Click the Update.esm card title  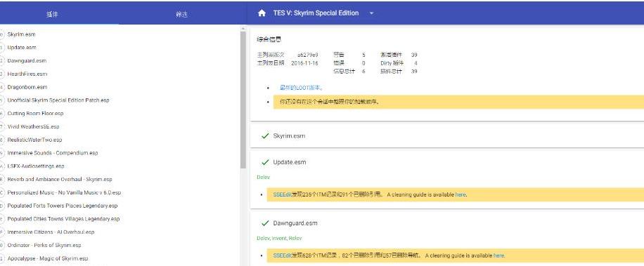click(290, 162)
